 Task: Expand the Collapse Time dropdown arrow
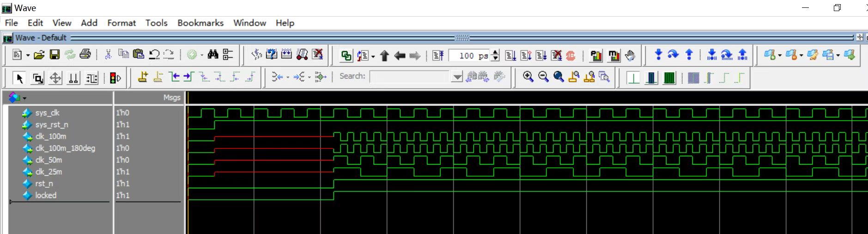pos(287,77)
